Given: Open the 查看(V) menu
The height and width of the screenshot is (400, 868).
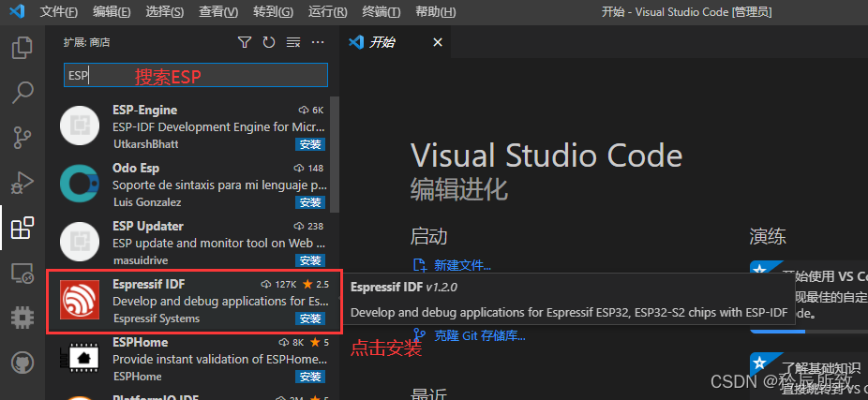Looking at the screenshot, I should click(x=220, y=12).
